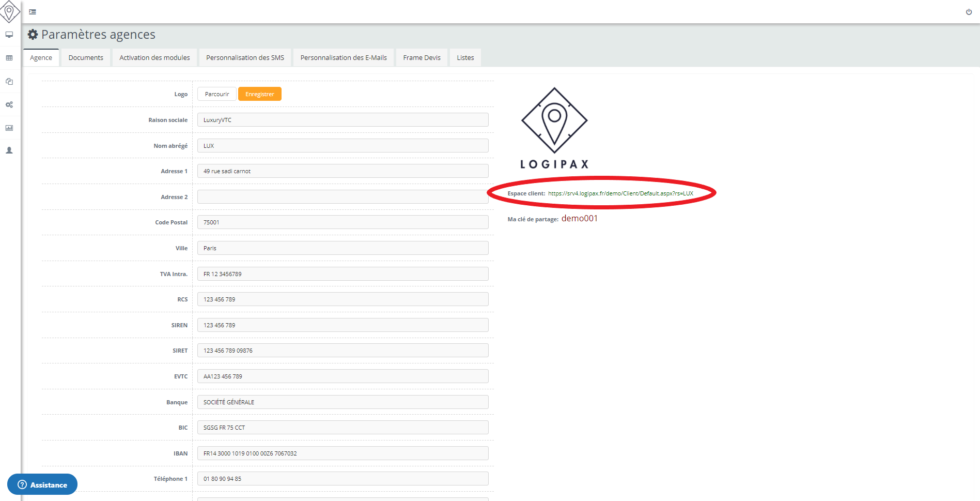Click the Logipax logo in the sidebar
Screen dimensions: 980x501
(9, 11)
